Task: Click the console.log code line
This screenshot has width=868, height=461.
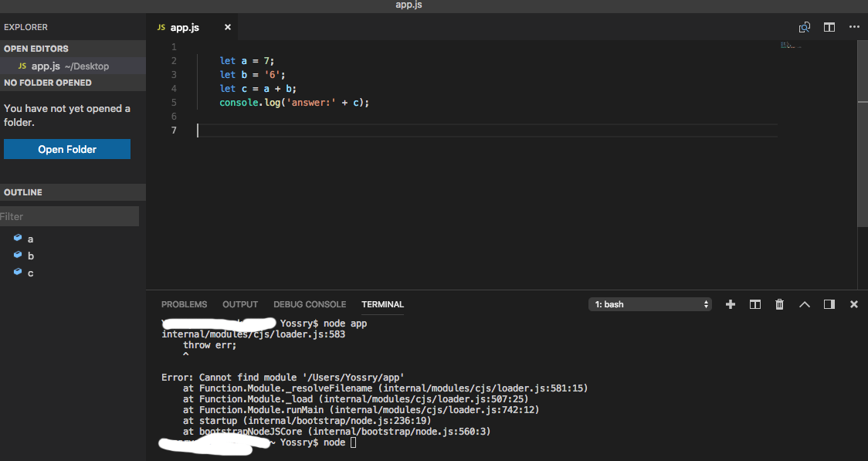Action: click(x=294, y=103)
